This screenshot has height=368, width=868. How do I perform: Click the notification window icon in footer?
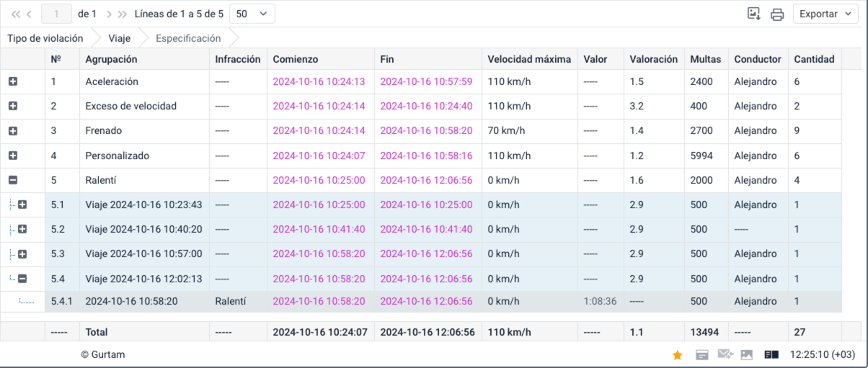pos(701,354)
